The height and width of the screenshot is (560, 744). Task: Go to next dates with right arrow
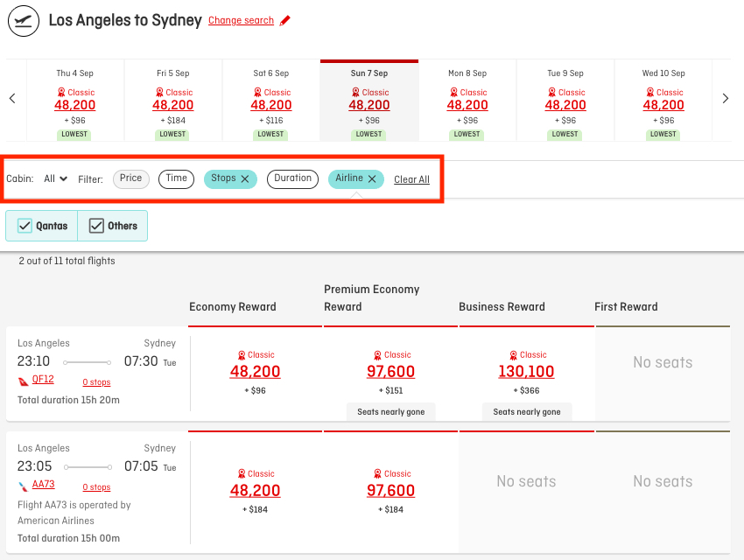point(725,99)
